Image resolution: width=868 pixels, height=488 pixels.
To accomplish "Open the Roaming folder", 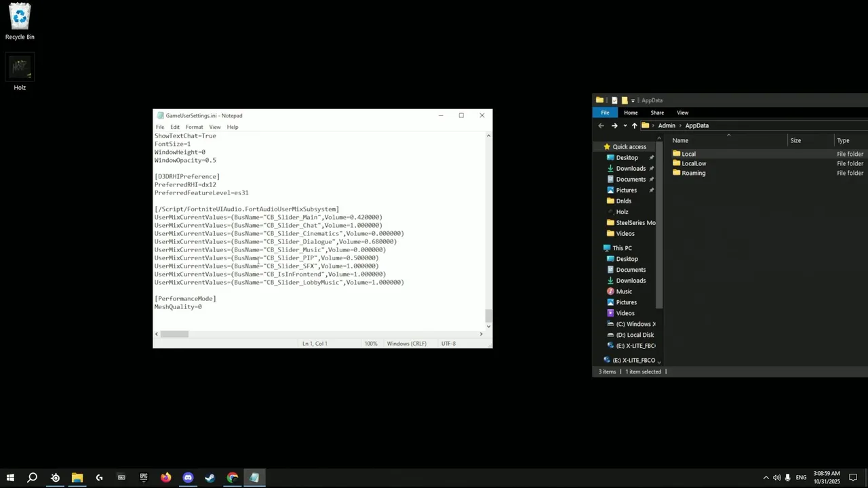I will tap(693, 173).
